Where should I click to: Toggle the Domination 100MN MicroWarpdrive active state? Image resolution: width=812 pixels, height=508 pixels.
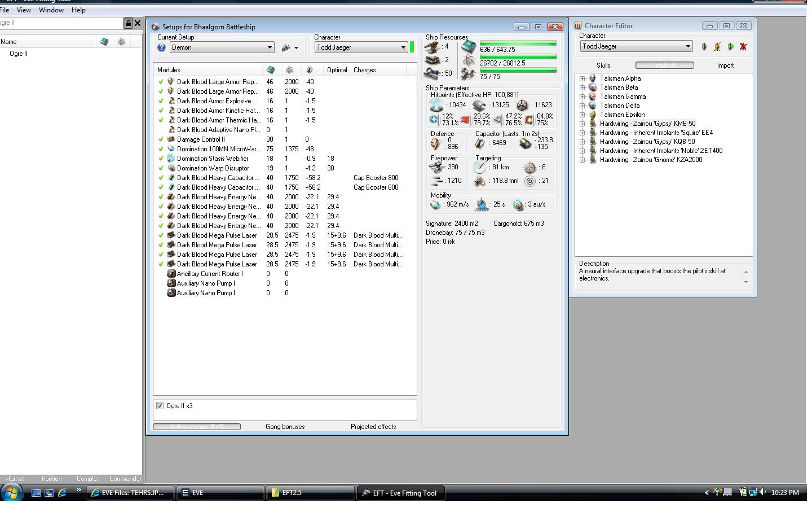pyautogui.click(x=161, y=149)
